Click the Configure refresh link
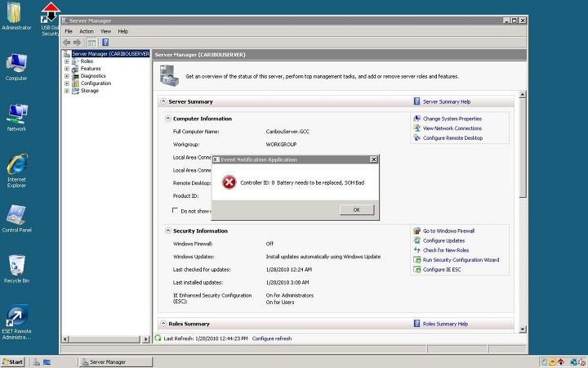The image size is (588, 368). (272, 339)
